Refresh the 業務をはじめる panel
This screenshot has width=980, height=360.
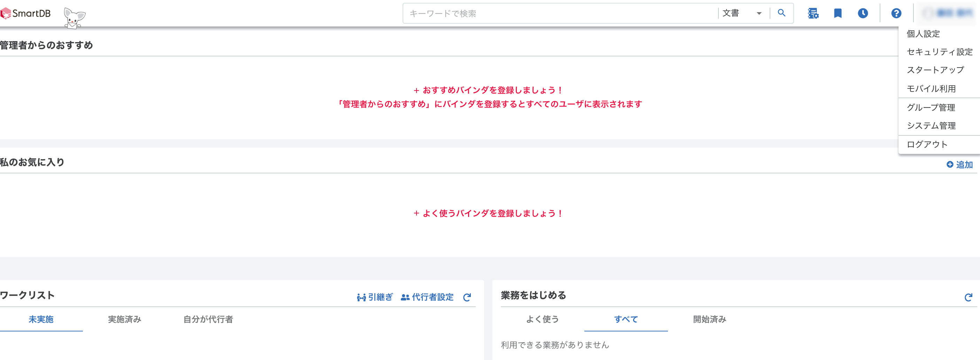click(x=968, y=297)
